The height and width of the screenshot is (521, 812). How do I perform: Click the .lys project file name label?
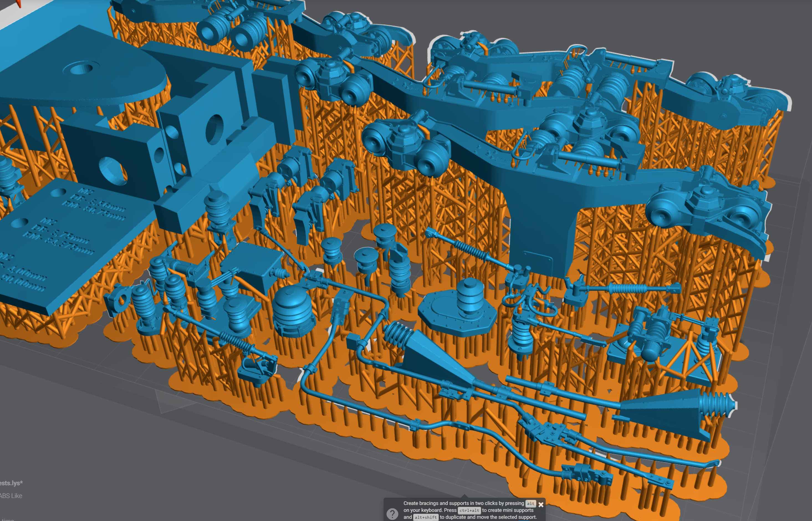(11, 483)
